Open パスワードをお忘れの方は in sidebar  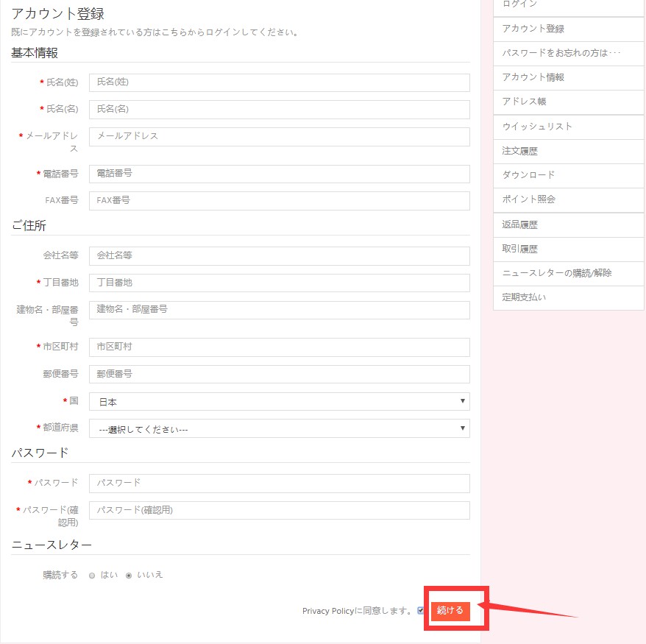click(569, 53)
